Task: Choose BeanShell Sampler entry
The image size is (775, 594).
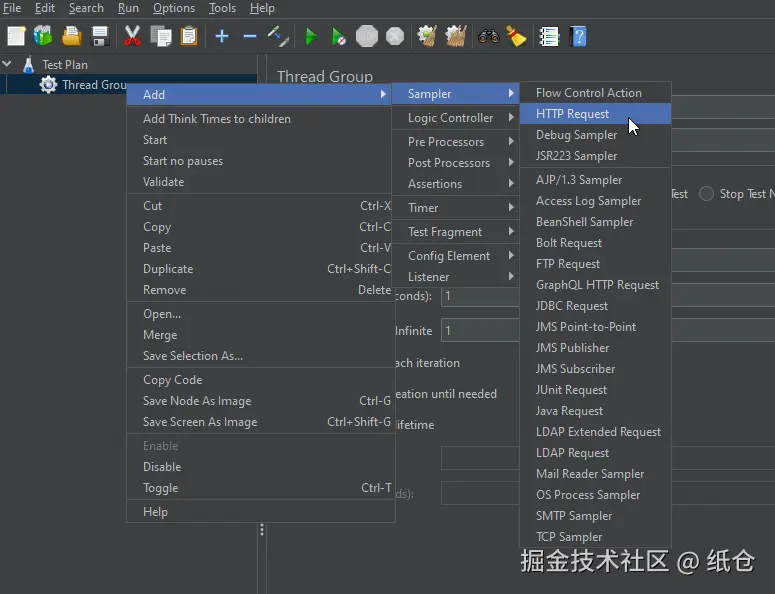Action: (x=596, y=222)
